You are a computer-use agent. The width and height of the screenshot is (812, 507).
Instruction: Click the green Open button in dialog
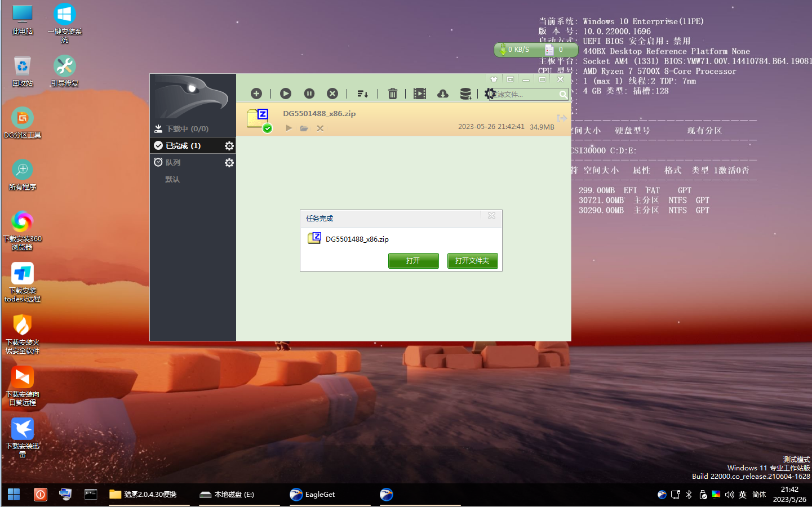414,261
